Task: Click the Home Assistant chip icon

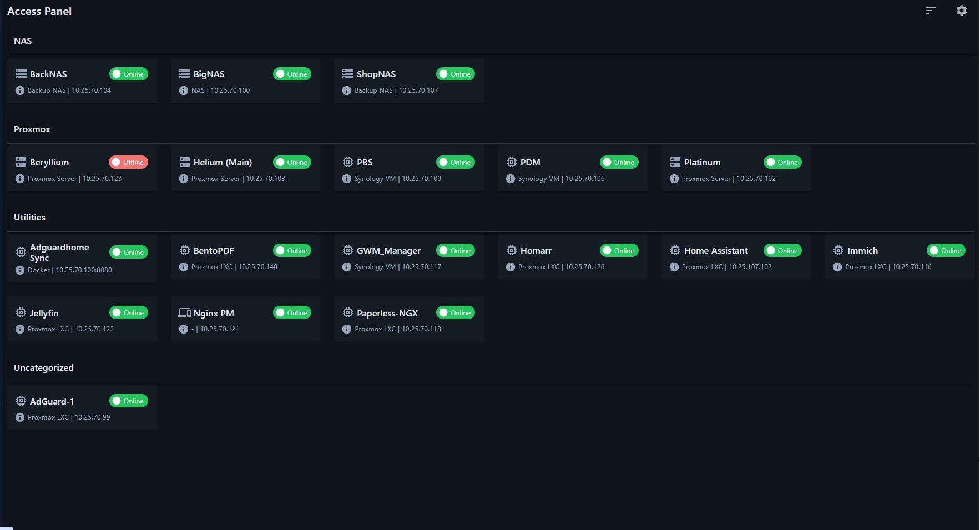Action: click(675, 250)
